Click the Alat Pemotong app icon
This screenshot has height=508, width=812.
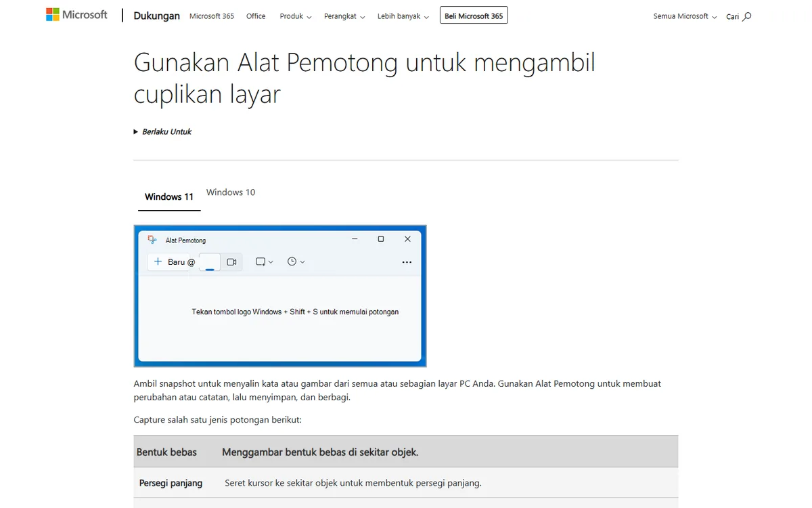[152, 240]
